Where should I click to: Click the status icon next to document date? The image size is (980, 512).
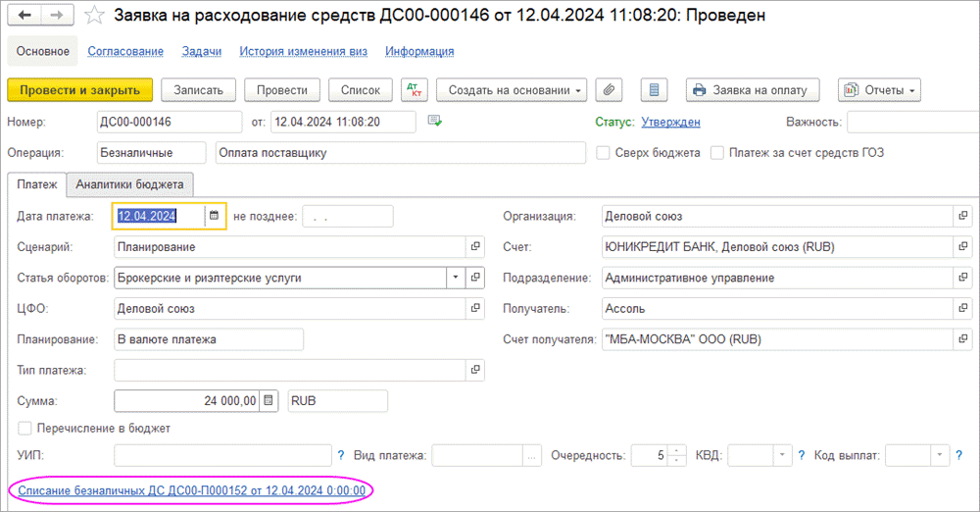(x=435, y=122)
